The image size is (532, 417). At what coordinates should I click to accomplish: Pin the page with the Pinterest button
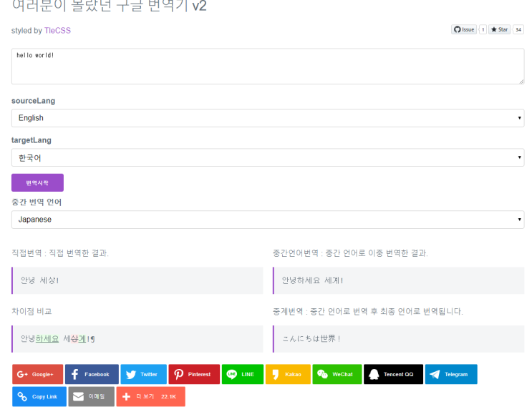pos(194,374)
